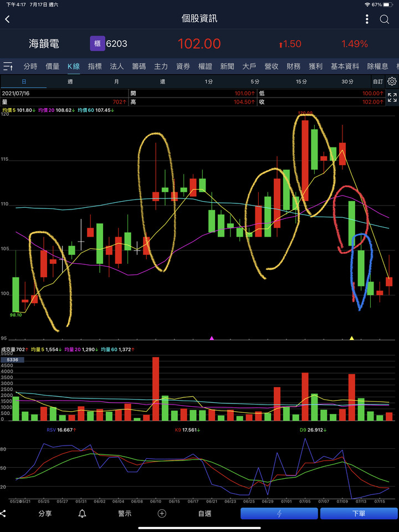
Task: Select the 週 weekly period
Action: pos(70,81)
